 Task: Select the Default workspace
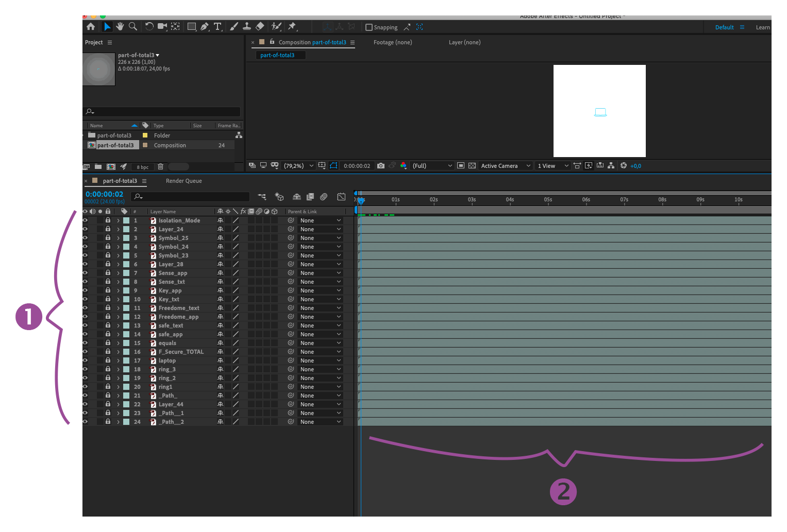click(x=724, y=27)
